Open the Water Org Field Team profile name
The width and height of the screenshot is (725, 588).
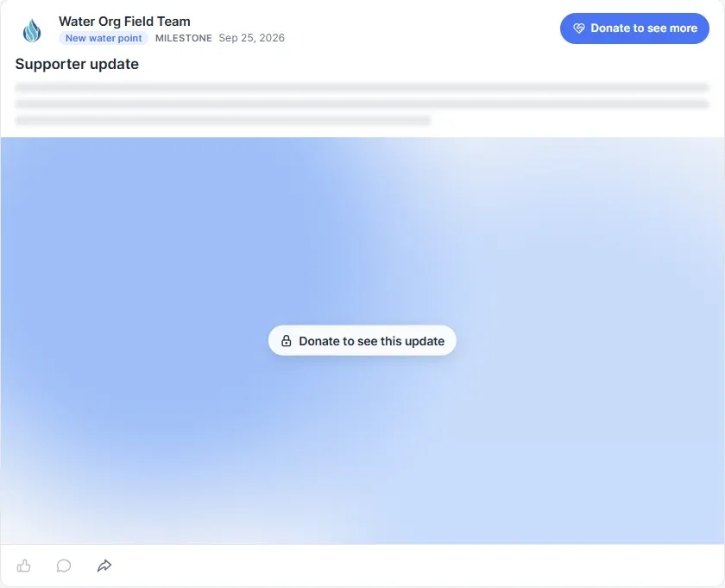point(124,22)
